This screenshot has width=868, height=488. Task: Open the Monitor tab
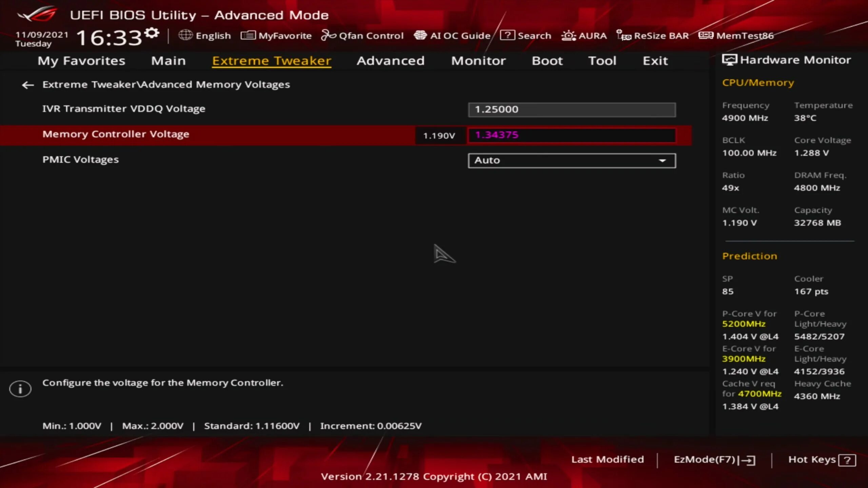point(478,61)
